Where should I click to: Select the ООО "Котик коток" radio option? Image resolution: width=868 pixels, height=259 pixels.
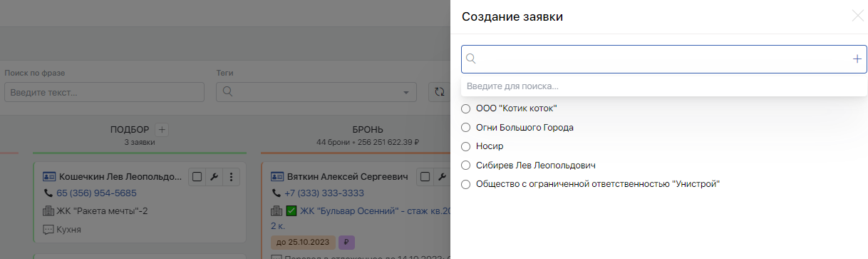pos(466,108)
